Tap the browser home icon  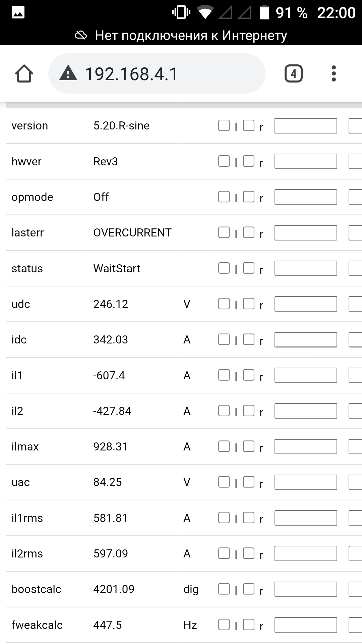24,74
